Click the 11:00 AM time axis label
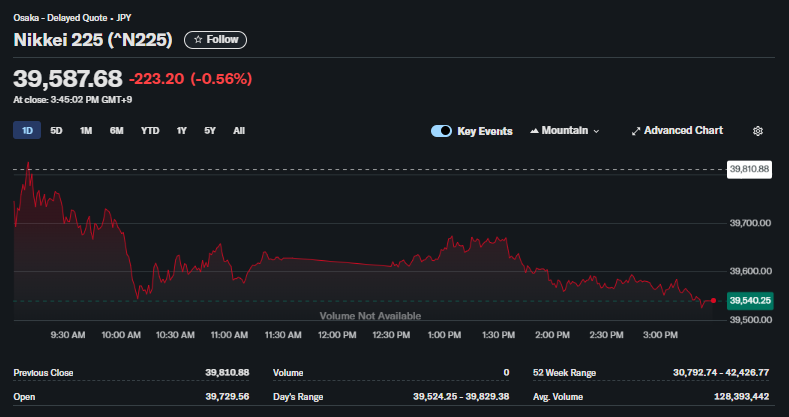 [x=229, y=335]
